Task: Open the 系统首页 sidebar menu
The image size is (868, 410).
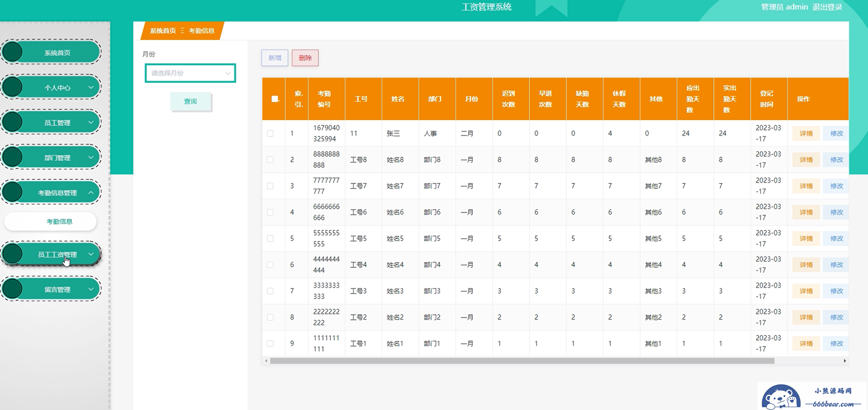Action: pyautogui.click(x=51, y=52)
